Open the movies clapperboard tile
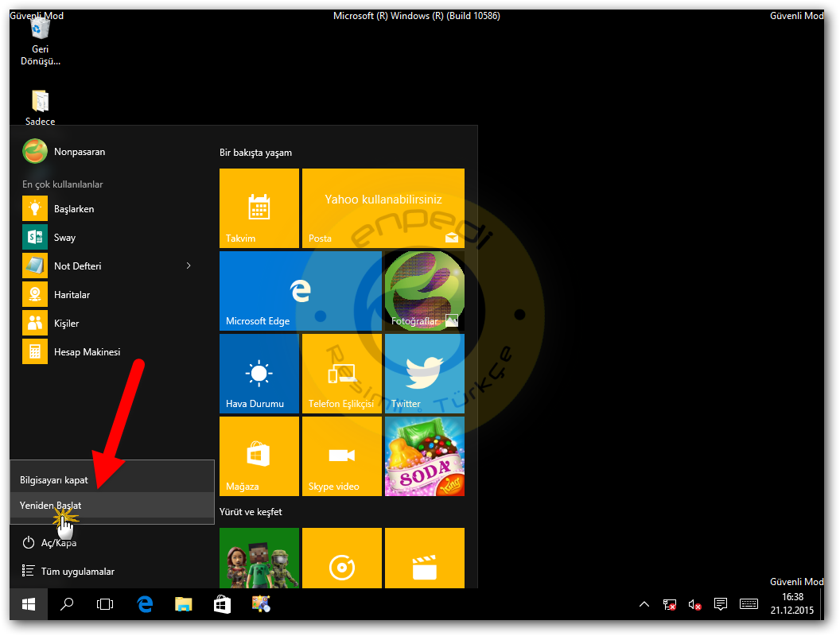The height and width of the screenshot is (636, 840). click(x=424, y=558)
